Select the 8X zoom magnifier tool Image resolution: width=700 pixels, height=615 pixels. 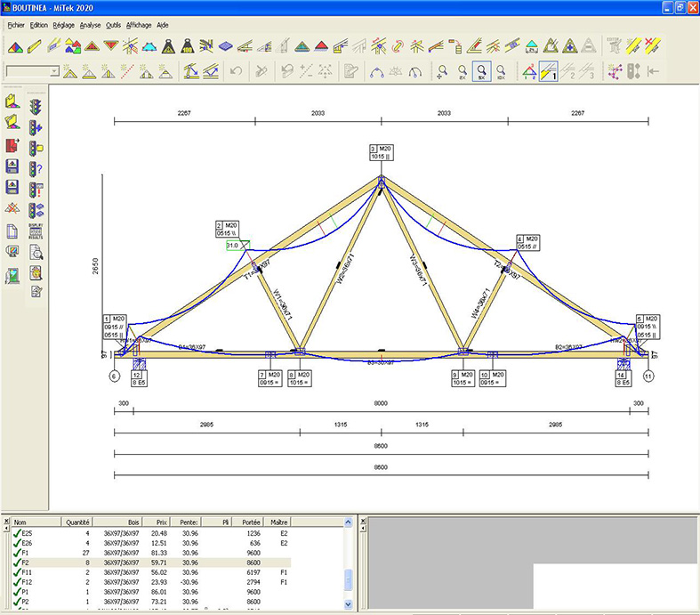coord(481,71)
